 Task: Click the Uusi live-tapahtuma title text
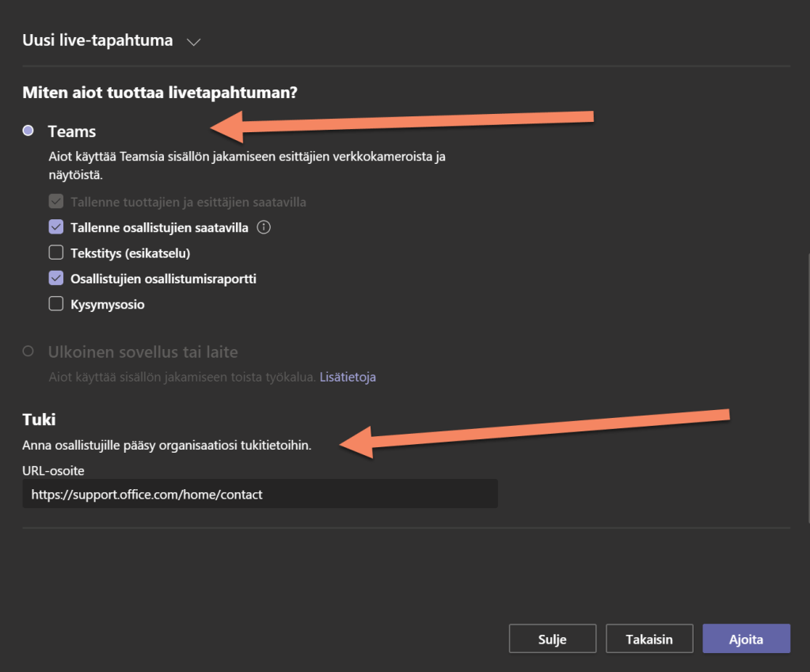tap(98, 40)
